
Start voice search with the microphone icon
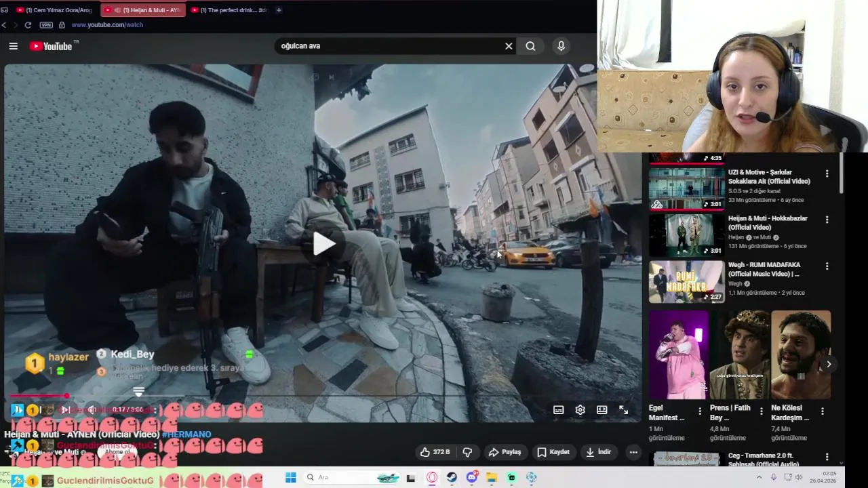[x=561, y=46]
